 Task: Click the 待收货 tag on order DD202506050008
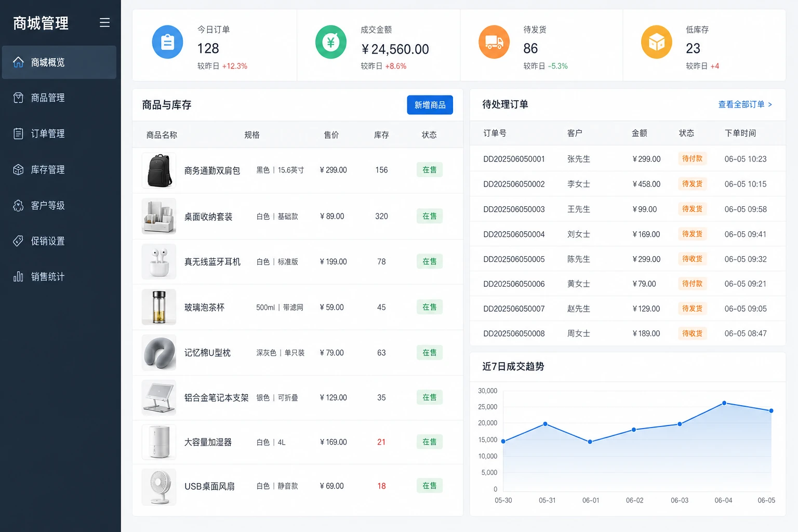692,334
